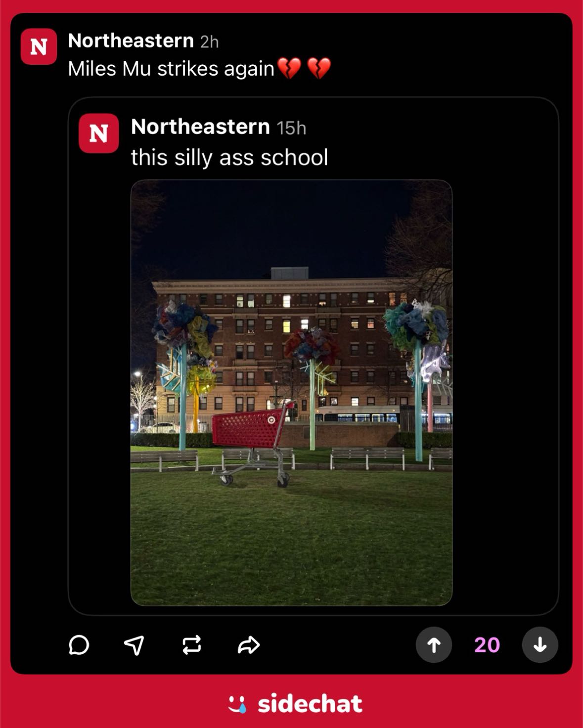Image resolution: width=583 pixels, height=728 pixels.
Task: Tap the sidechat logo at bottom
Action: (x=295, y=704)
